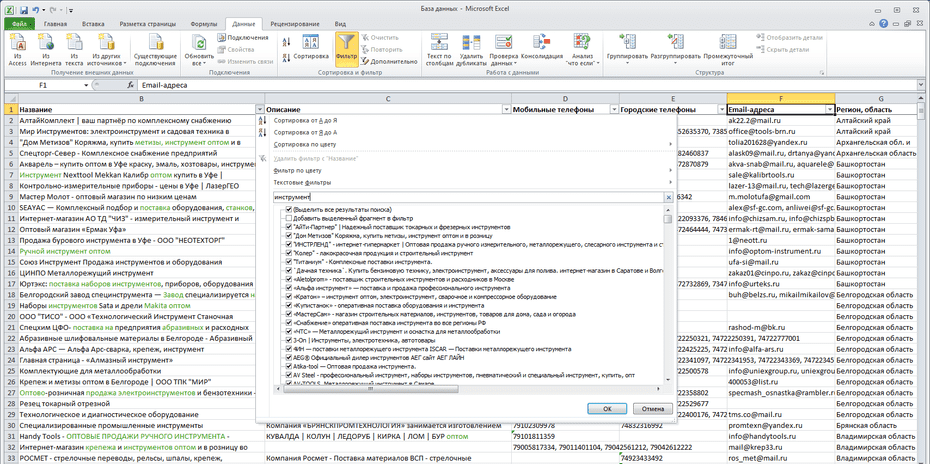Open the 'Описание' column filter dropdown
Screen dimensions: 930x464
[506, 110]
